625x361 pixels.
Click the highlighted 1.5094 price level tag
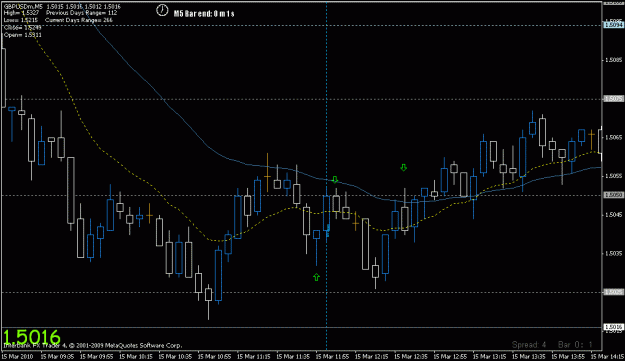(x=613, y=25)
